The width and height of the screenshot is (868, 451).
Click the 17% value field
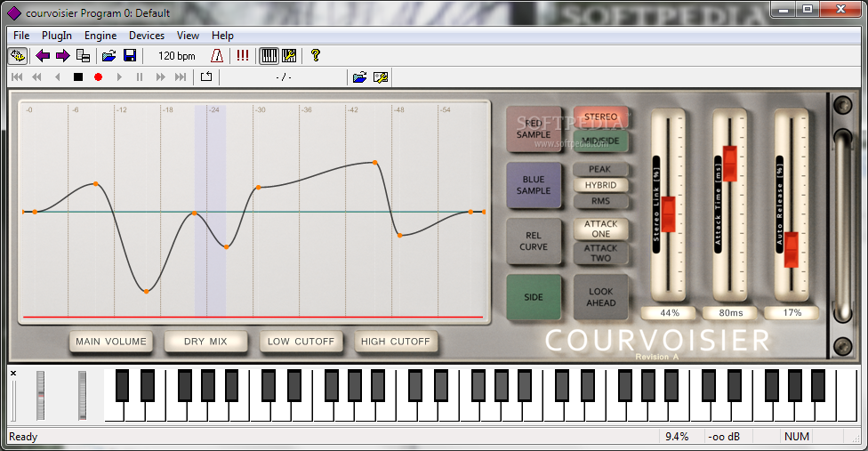[792, 312]
